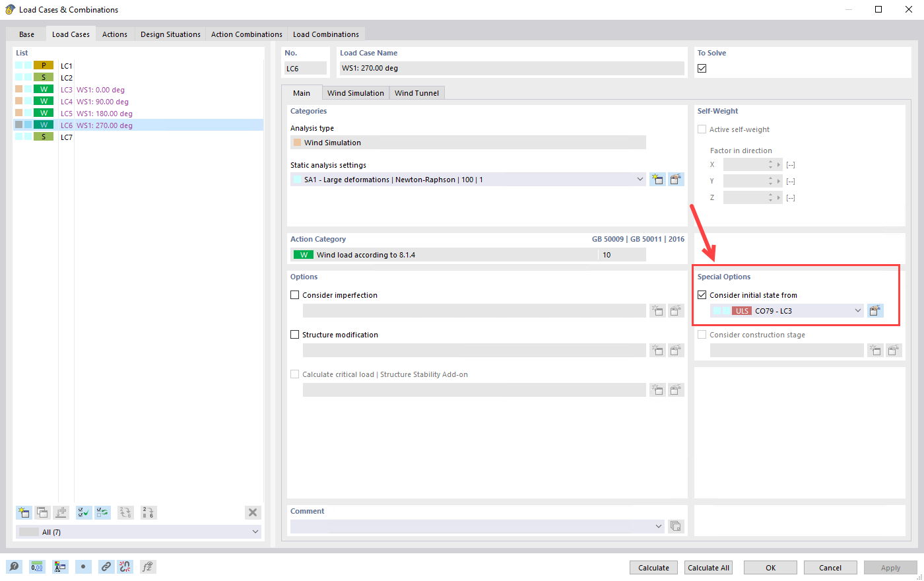Toggle the To Solve checkbox
This screenshot has height=581, width=924.
[702, 68]
